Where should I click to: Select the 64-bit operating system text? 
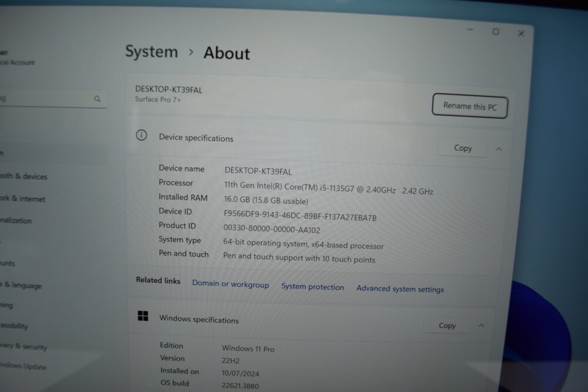point(303,244)
